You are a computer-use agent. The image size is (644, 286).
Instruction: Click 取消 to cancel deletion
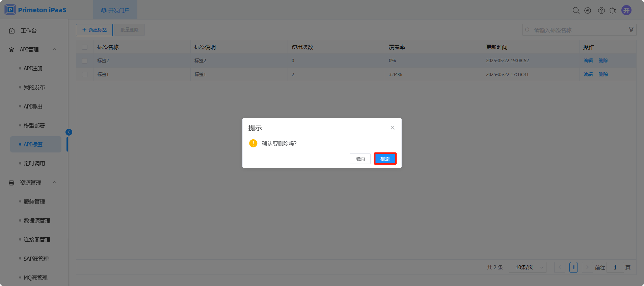[x=360, y=159]
